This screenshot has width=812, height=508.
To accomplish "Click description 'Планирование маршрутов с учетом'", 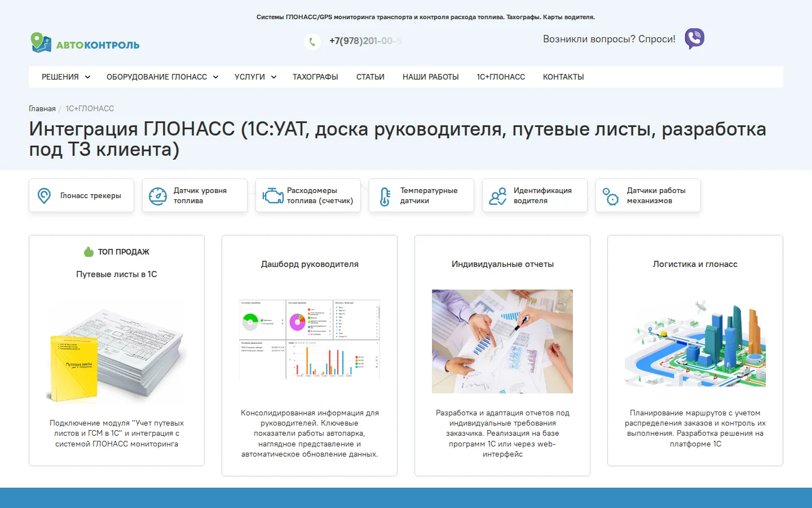I will (695, 428).
